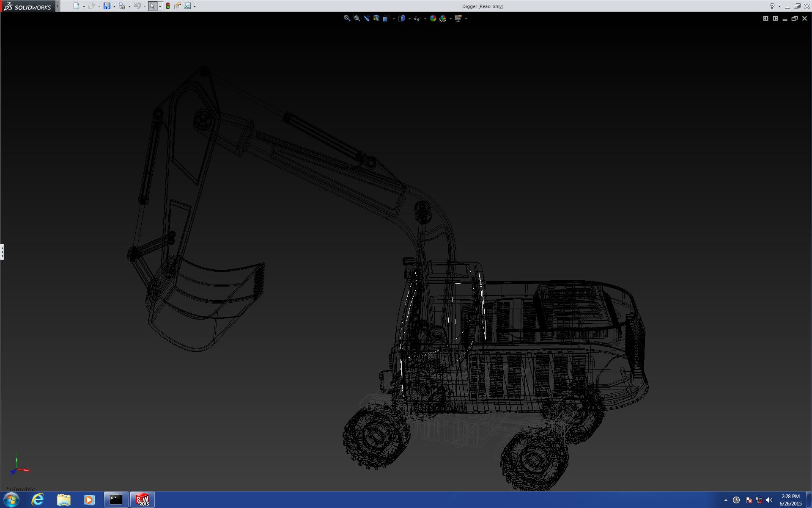Click View Orientation cube icon
The width and height of the screenshot is (812, 508).
pos(386,18)
